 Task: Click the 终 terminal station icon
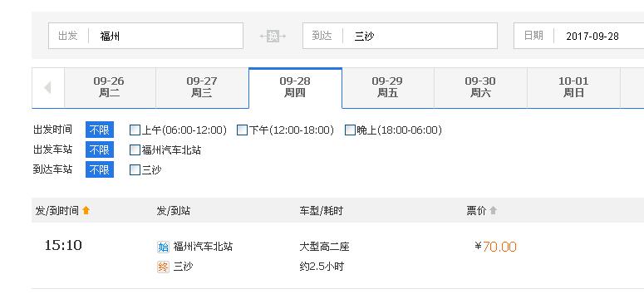pyautogui.click(x=163, y=267)
